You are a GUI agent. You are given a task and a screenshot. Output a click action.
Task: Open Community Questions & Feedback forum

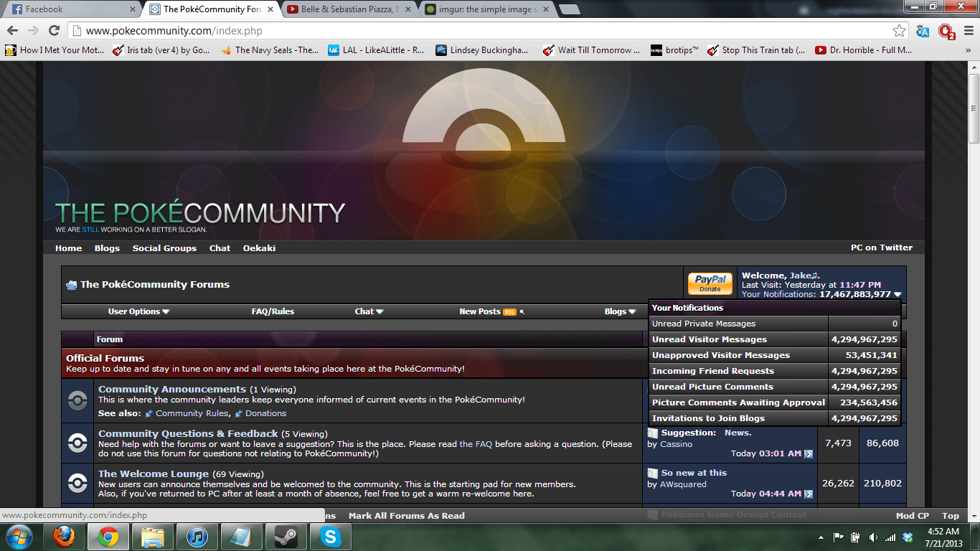pos(188,433)
